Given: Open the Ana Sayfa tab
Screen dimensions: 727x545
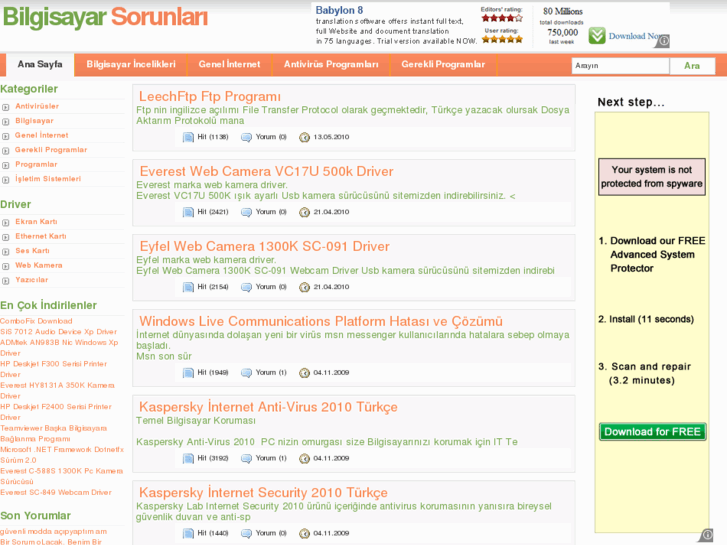Looking at the screenshot, I should (40, 64).
